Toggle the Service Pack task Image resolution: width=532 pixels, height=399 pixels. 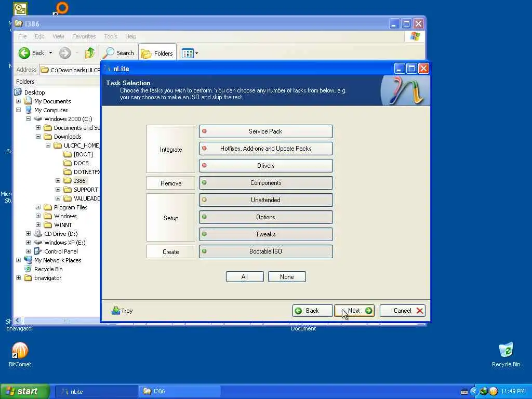click(265, 131)
